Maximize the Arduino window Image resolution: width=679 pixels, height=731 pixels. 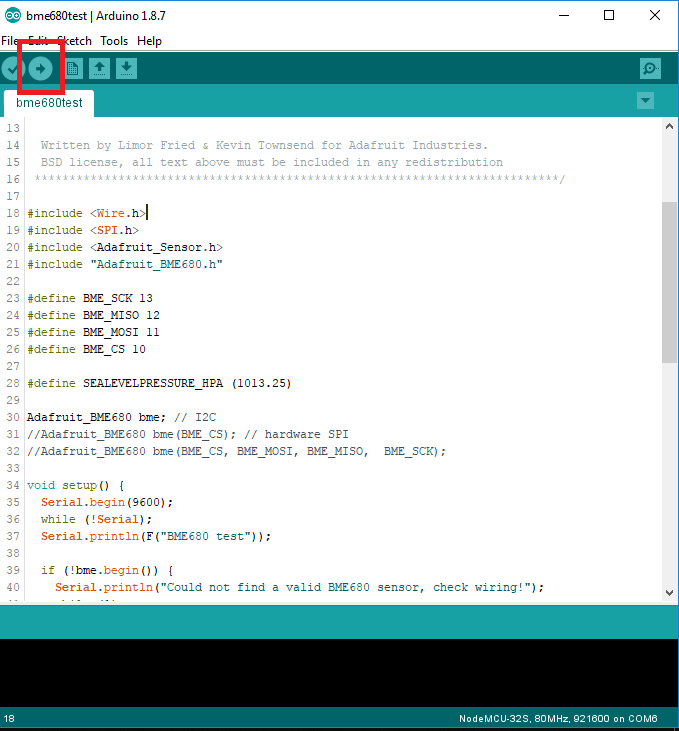609,15
